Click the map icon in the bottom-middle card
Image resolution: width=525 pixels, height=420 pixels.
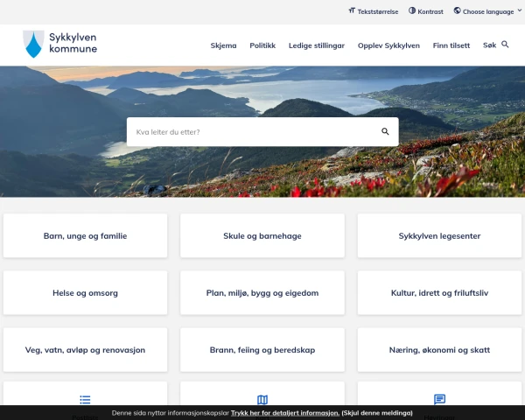tap(262, 399)
